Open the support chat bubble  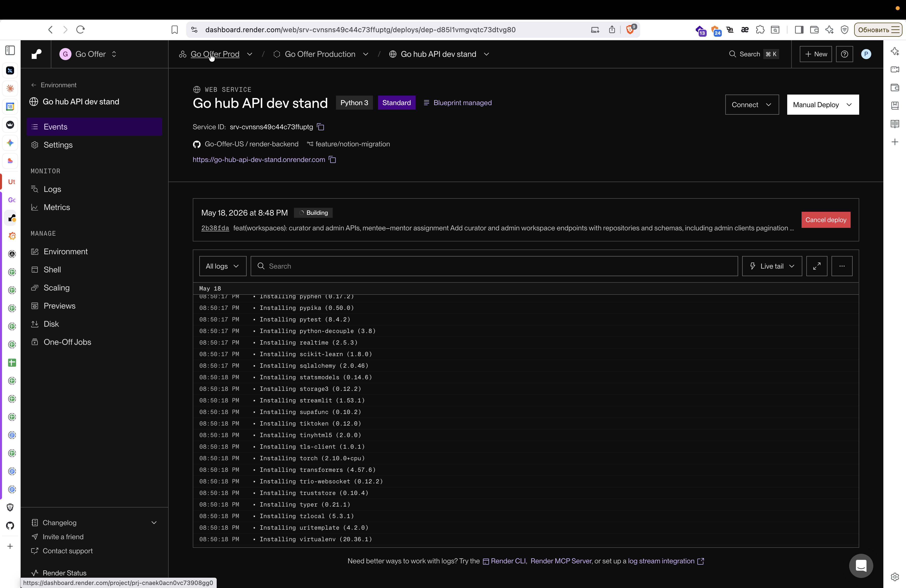(861, 566)
